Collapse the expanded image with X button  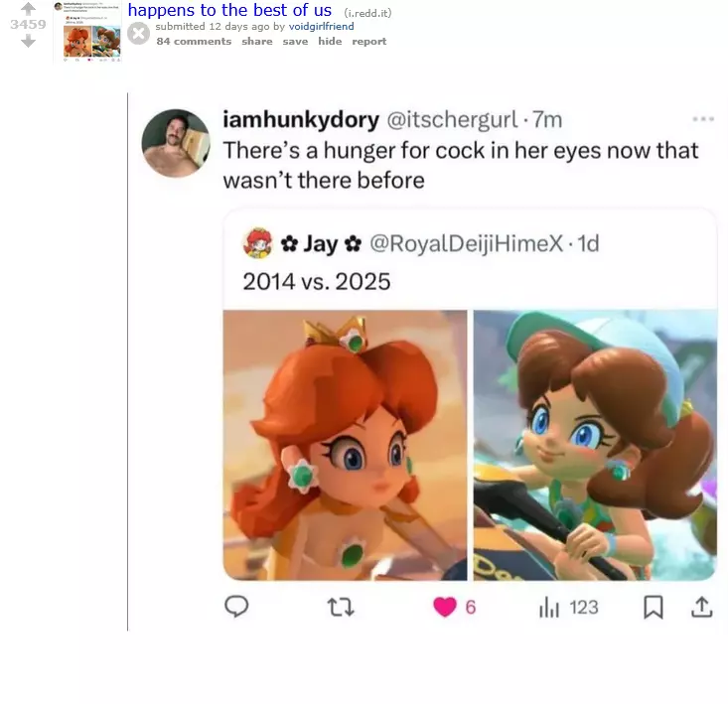click(x=139, y=34)
